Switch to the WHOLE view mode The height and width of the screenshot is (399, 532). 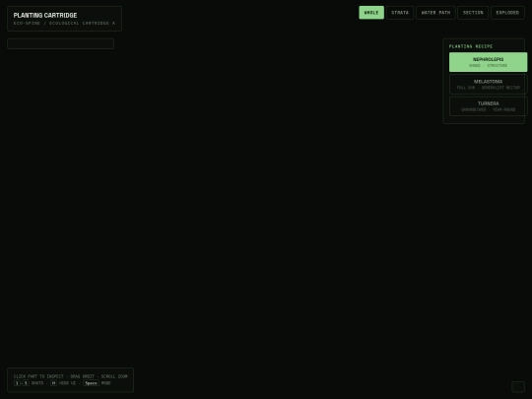(371, 13)
